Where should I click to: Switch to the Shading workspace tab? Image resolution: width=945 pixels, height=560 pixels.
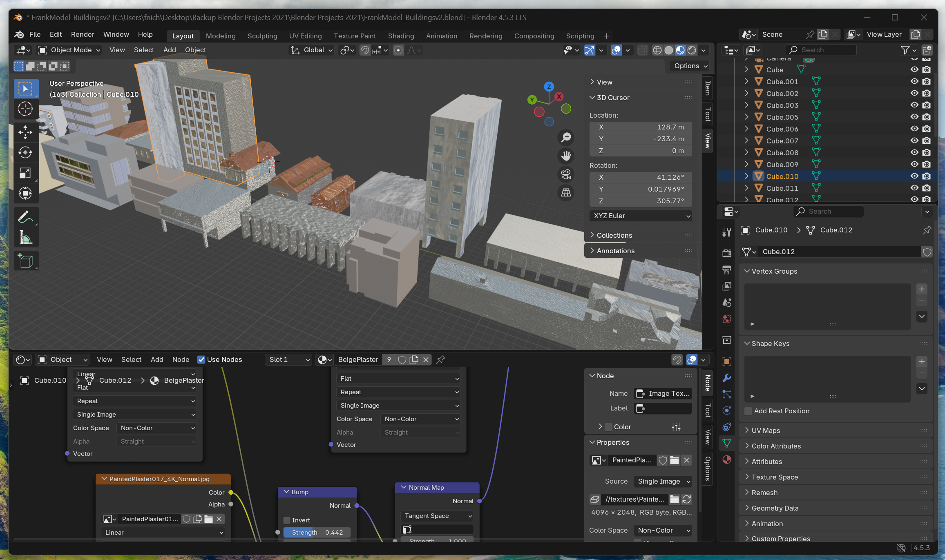coord(400,36)
